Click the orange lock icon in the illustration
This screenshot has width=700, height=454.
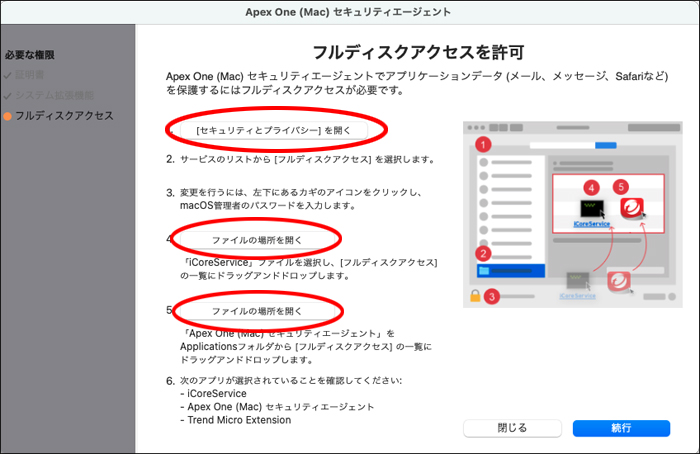point(475,297)
